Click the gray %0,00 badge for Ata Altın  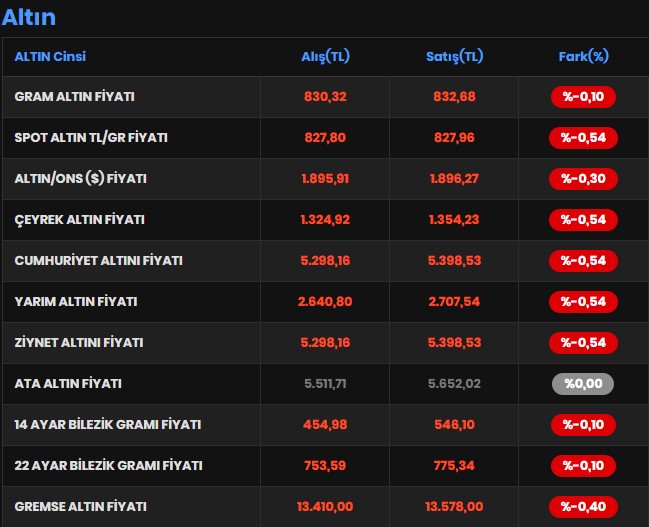[583, 383]
